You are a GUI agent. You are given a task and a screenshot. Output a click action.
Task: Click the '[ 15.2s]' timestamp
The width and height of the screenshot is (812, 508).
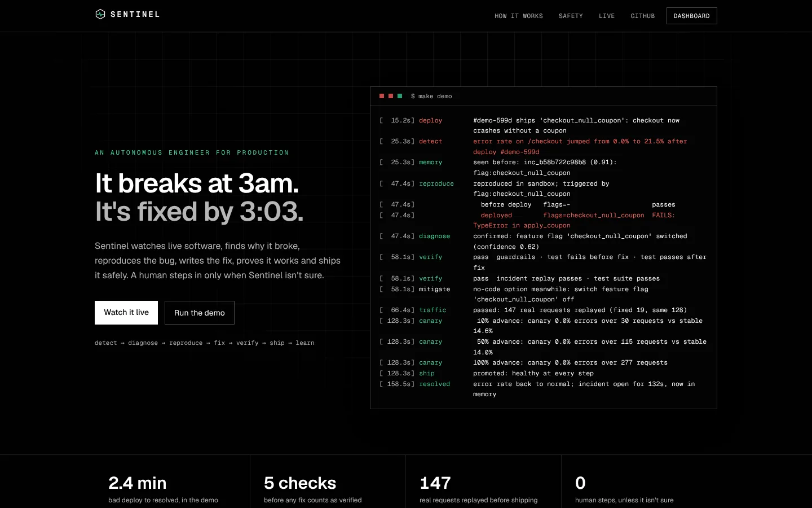(x=397, y=120)
